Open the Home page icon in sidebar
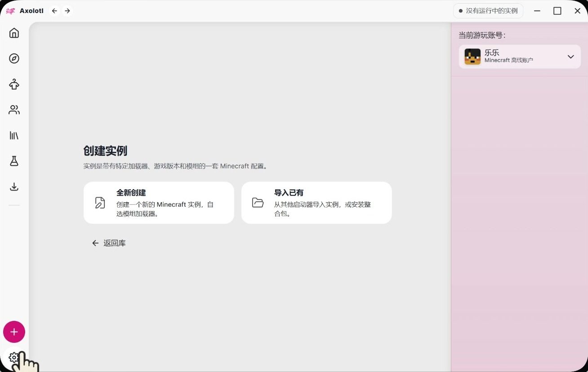 (14, 33)
